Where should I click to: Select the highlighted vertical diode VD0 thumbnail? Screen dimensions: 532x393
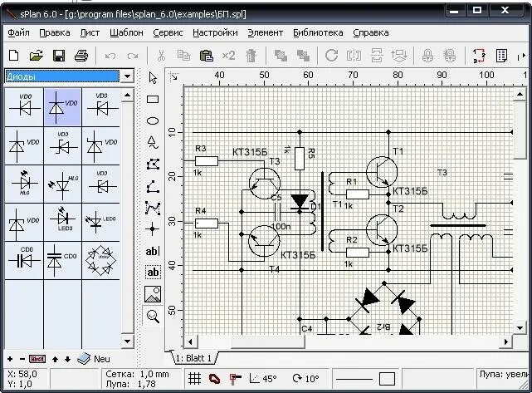coord(62,107)
